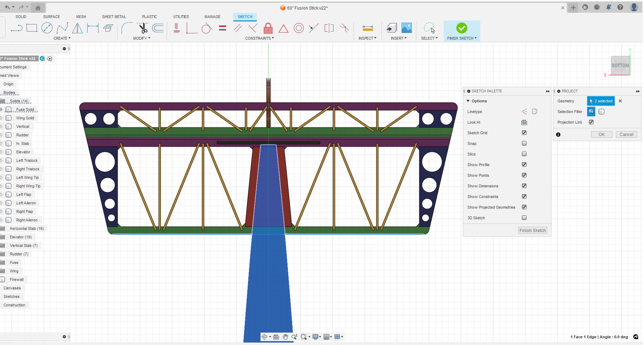The image size is (644, 345).
Task: Enable the Snap checkbox
Action: click(x=524, y=143)
